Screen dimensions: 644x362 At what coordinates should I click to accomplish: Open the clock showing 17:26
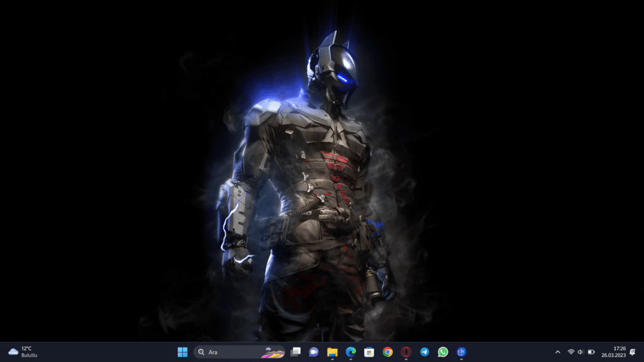(x=616, y=352)
